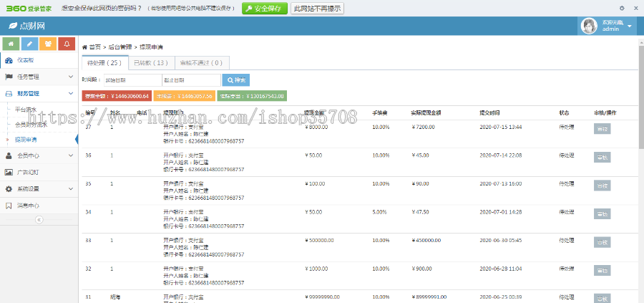Open 平台流水 submenu item

point(26,110)
